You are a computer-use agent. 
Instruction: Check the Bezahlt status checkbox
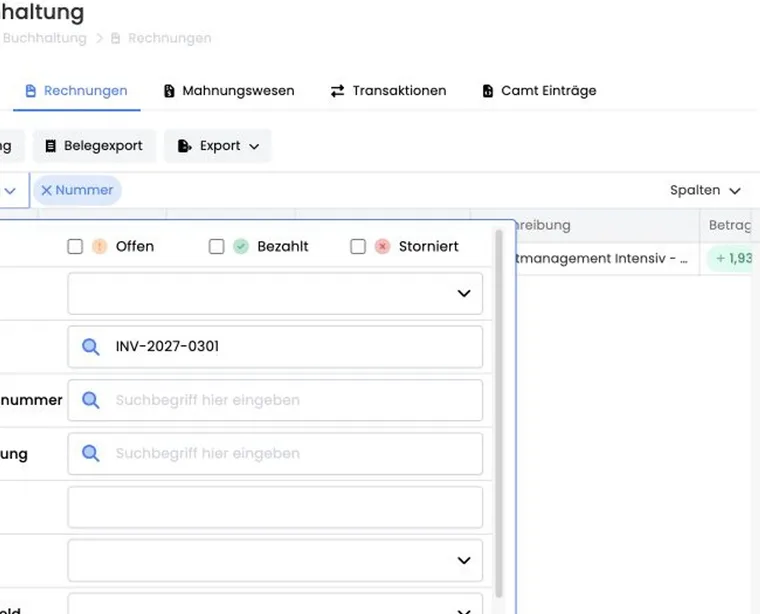pyautogui.click(x=217, y=246)
